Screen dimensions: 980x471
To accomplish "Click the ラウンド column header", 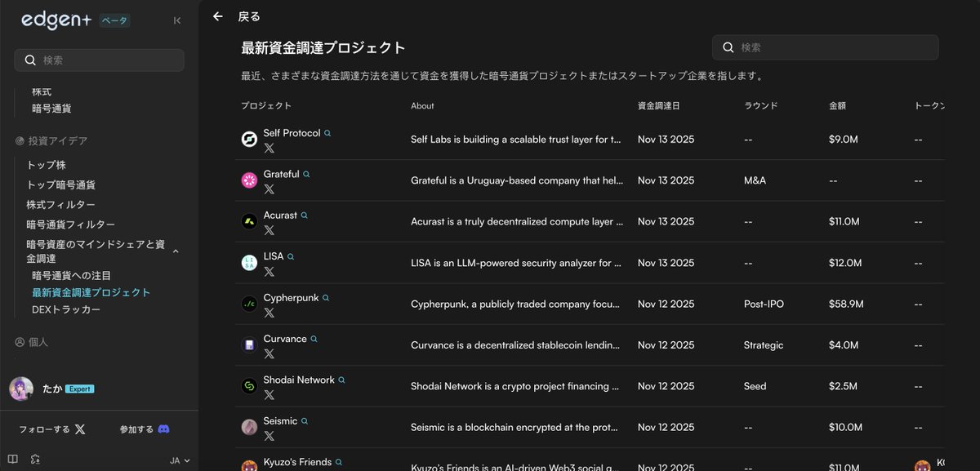I will point(761,105).
